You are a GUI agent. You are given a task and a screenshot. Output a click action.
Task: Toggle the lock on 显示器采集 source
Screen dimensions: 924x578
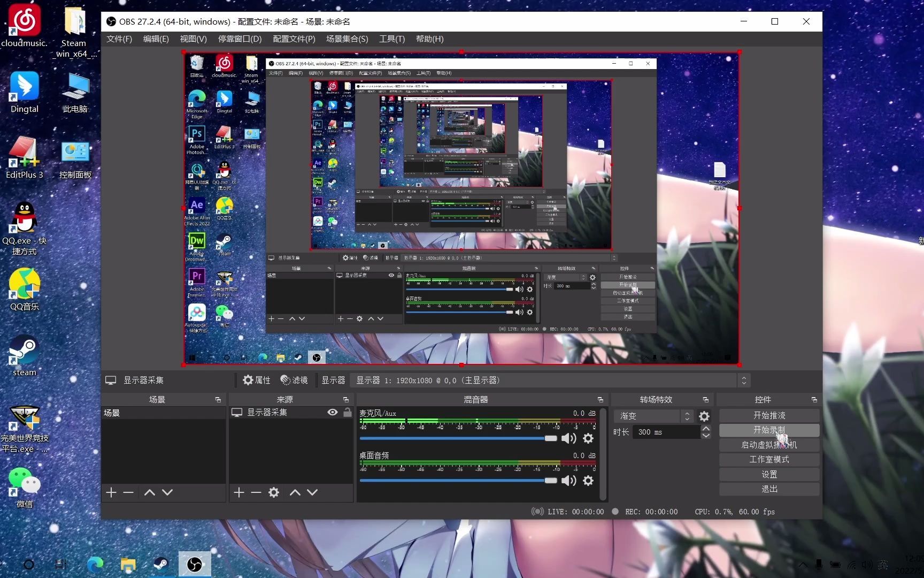point(348,412)
